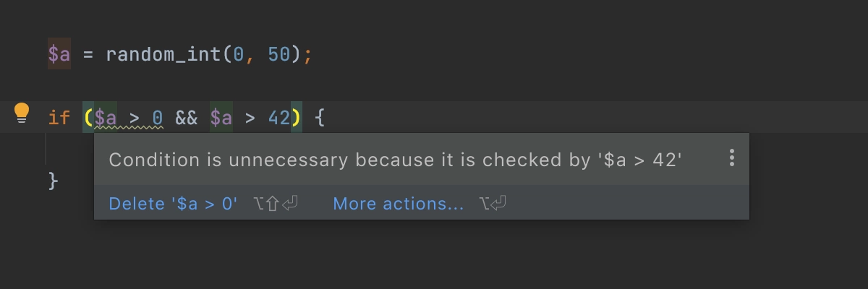The width and height of the screenshot is (868, 289).
Task: Click the underlined '$a > 0' condition
Action: [129, 117]
